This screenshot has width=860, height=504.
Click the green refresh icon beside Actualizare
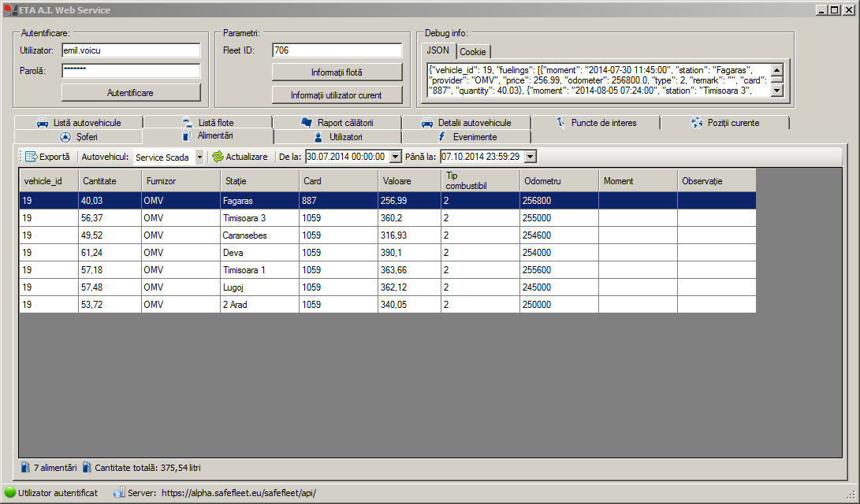click(x=218, y=157)
